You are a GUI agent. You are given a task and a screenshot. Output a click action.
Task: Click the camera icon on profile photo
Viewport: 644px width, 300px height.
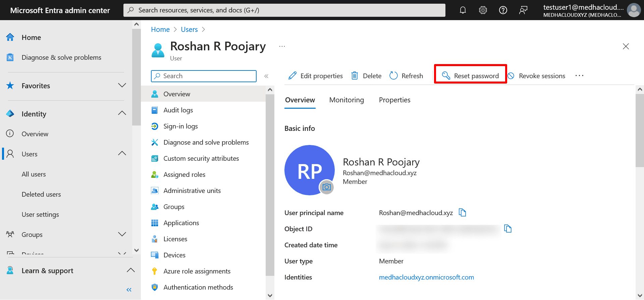coord(326,187)
